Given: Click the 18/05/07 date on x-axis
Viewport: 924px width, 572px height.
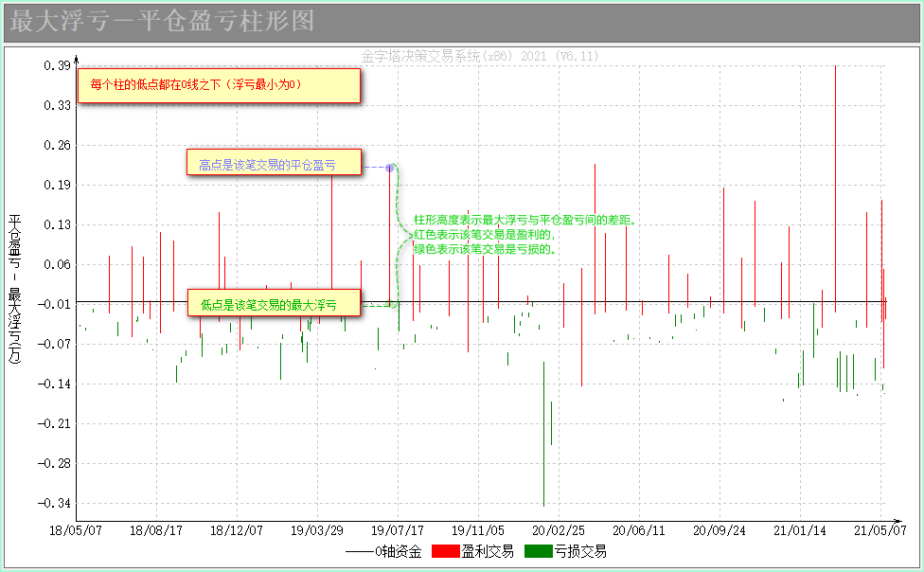Looking at the screenshot, I should point(77,531).
